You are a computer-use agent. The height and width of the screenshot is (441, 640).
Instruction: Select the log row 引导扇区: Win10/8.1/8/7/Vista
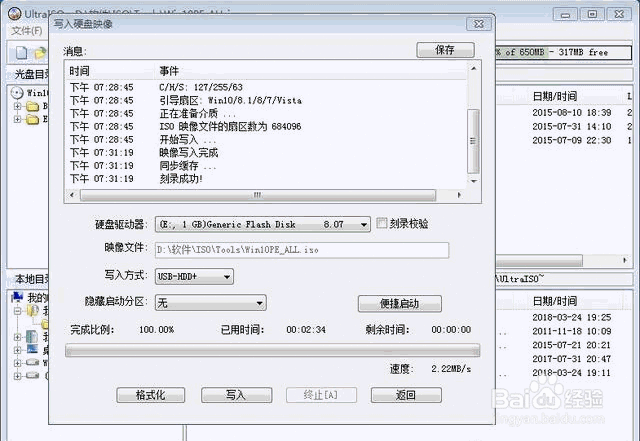point(266,100)
